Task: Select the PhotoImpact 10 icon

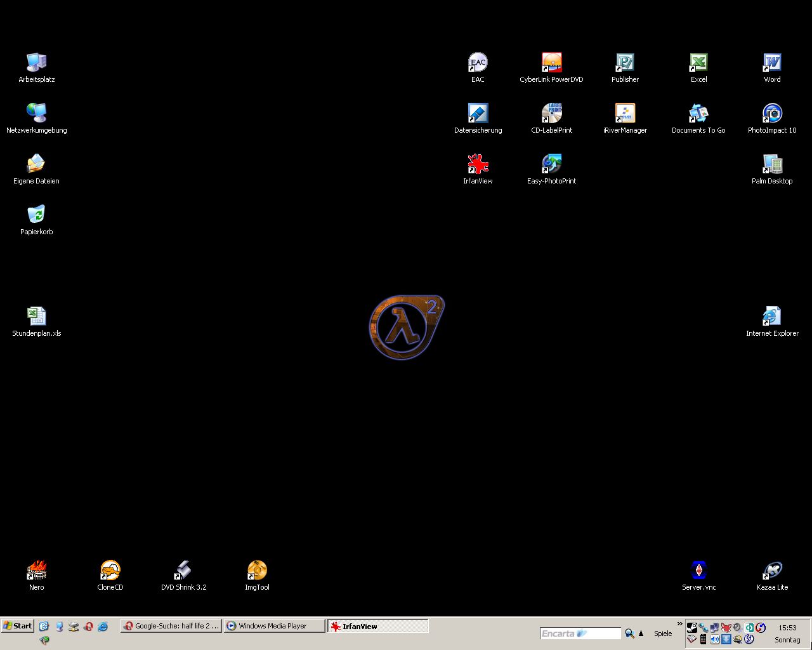Action: tap(772, 114)
